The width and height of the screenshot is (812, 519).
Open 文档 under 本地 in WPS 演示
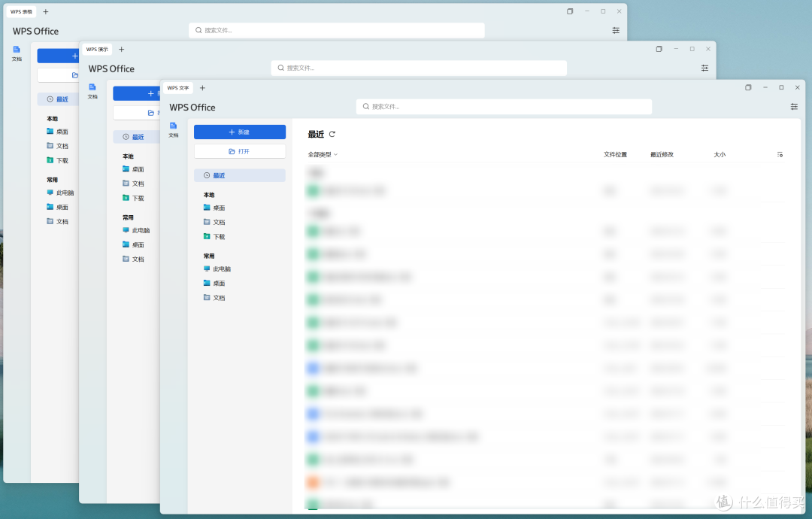134,184
